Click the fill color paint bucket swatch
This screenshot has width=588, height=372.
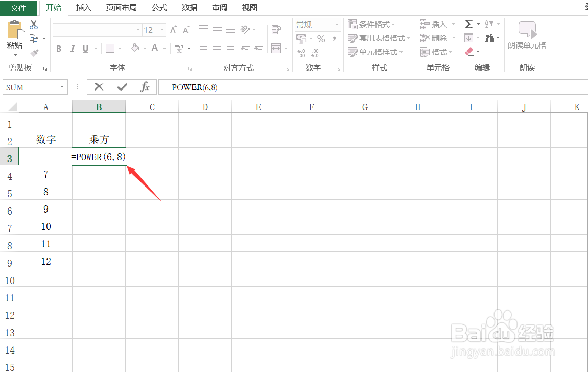coord(135,48)
